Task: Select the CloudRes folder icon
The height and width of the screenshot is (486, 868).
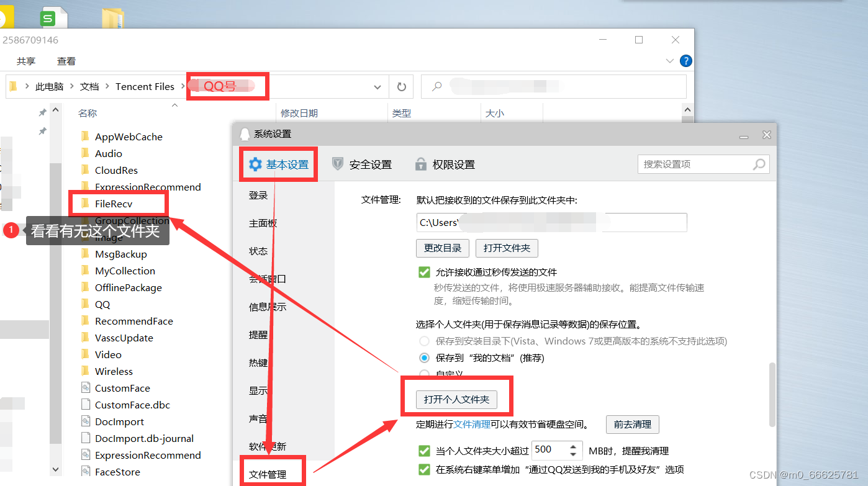Action: [x=85, y=170]
